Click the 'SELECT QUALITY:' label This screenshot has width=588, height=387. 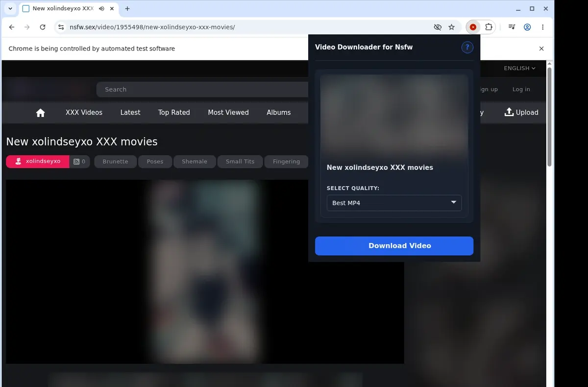pyautogui.click(x=353, y=188)
